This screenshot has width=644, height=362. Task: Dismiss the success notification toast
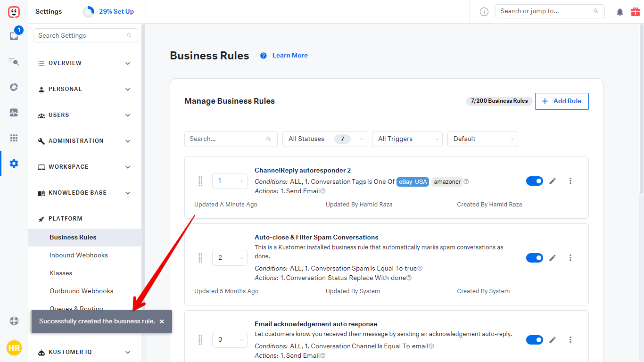162,321
